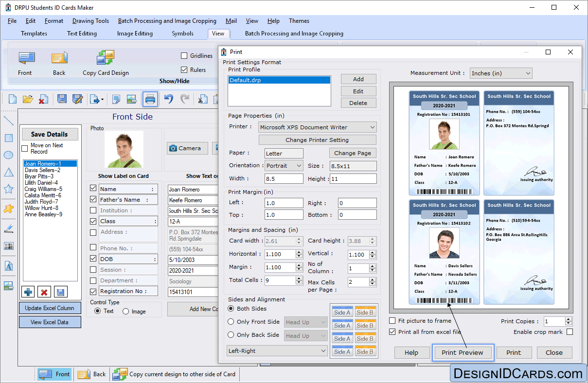Check Move on Next Record
This screenshot has height=383, width=588.
click(x=25, y=148)
